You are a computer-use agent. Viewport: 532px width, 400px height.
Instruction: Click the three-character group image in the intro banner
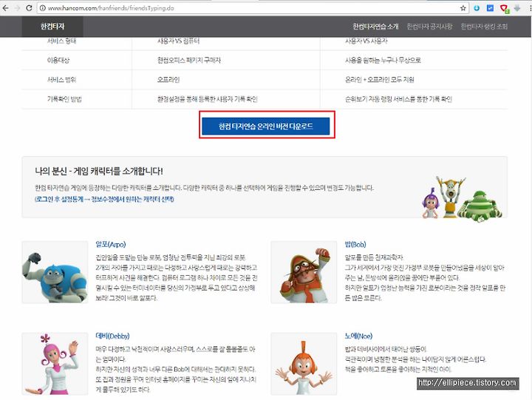click(462, 199)
